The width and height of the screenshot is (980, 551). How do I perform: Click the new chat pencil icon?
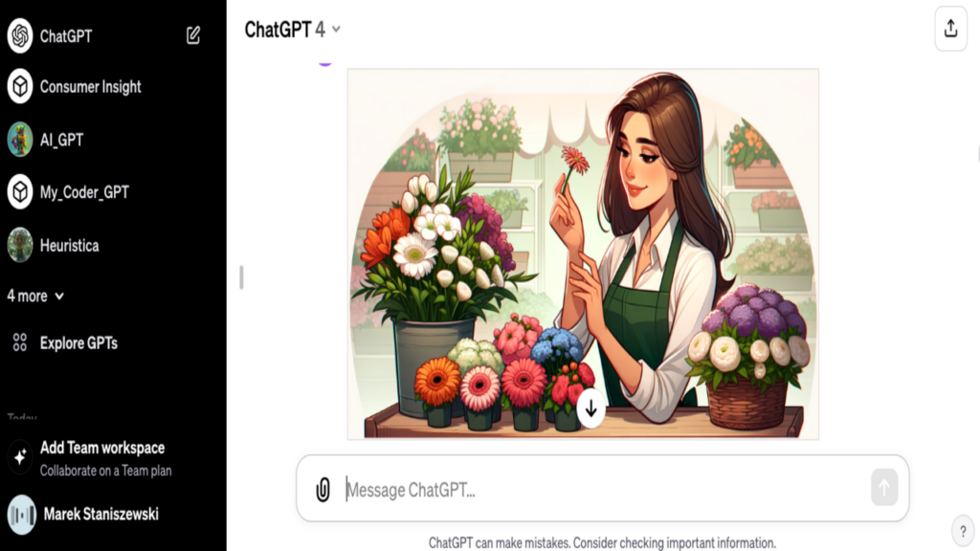click(193, 35)
